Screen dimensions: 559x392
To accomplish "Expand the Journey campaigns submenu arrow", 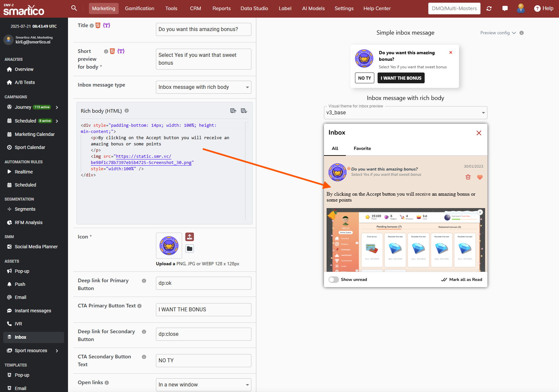I will coord(57,107).
